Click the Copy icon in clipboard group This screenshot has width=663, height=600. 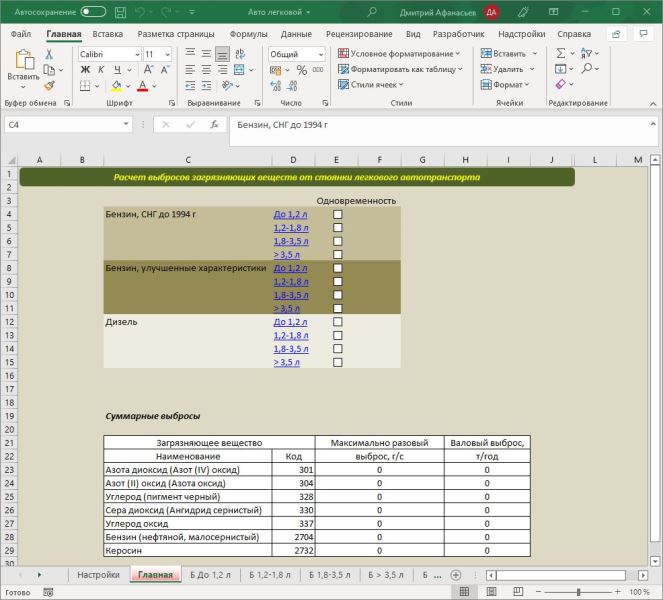[49, 70]
